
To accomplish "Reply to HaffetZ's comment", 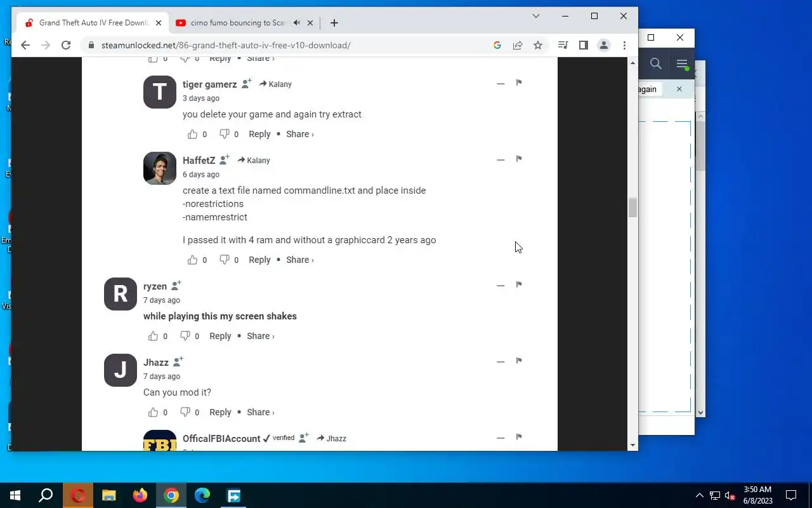I will coord(259,260).
